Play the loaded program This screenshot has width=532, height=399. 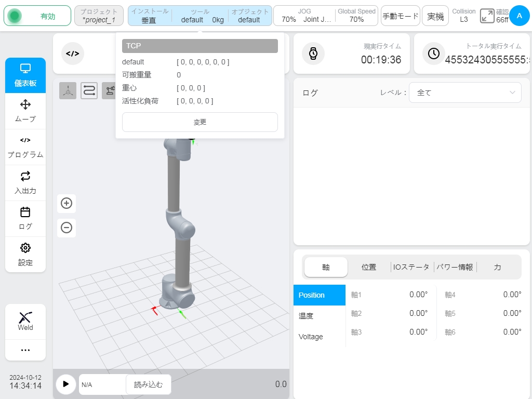(66, 384)
